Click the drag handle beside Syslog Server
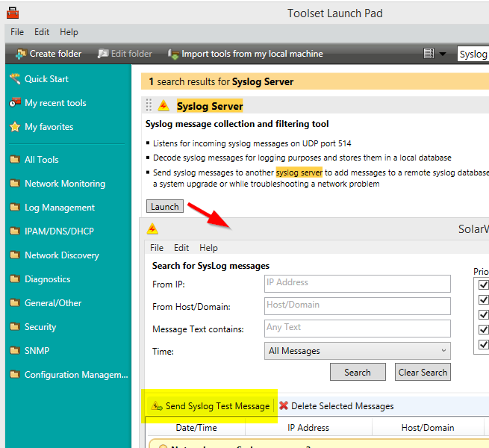 149,105
